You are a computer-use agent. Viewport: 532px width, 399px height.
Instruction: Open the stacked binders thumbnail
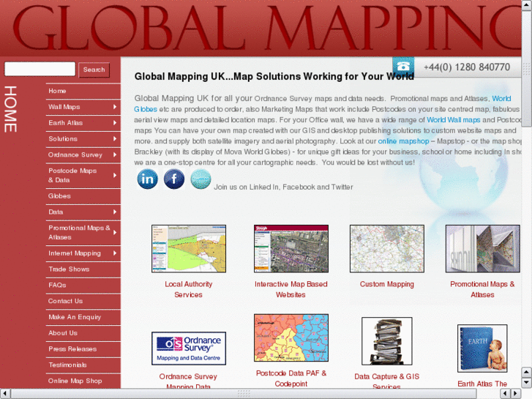[387, 341]
